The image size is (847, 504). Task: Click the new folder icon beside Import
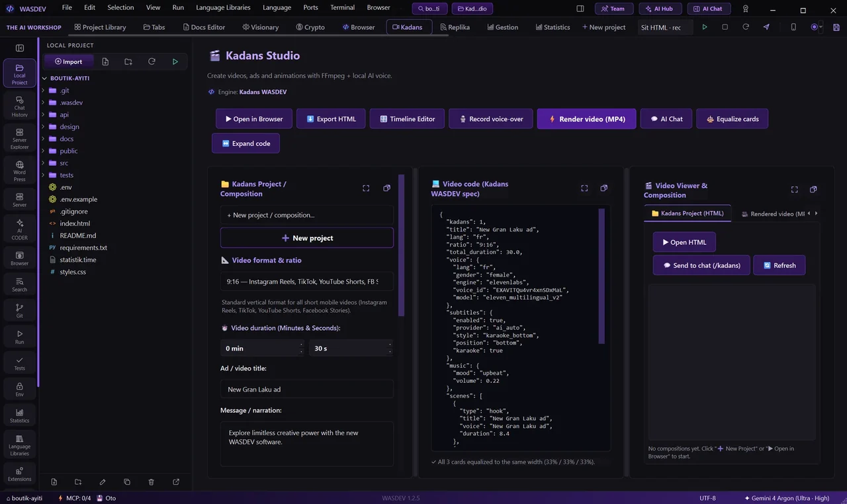click(x=128, y=62)
